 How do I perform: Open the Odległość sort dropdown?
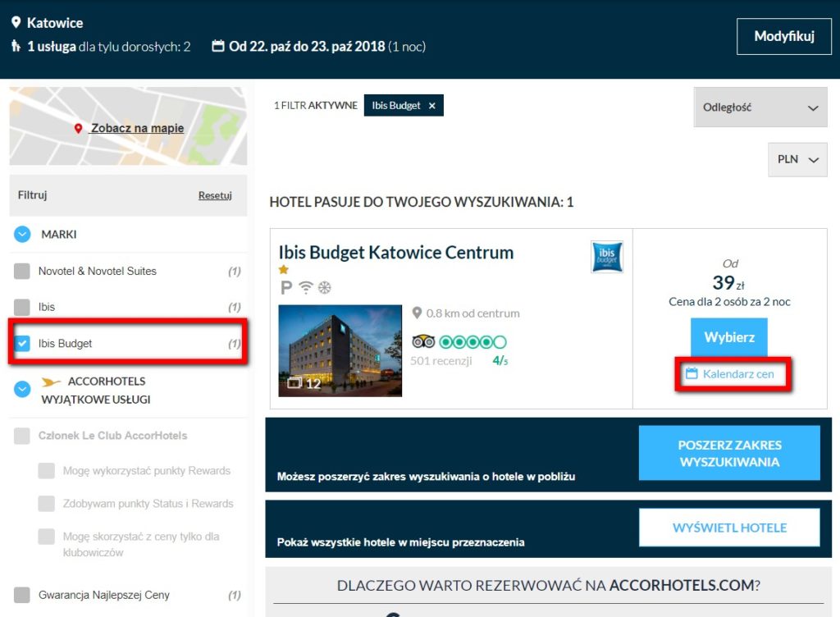(760, 107)
